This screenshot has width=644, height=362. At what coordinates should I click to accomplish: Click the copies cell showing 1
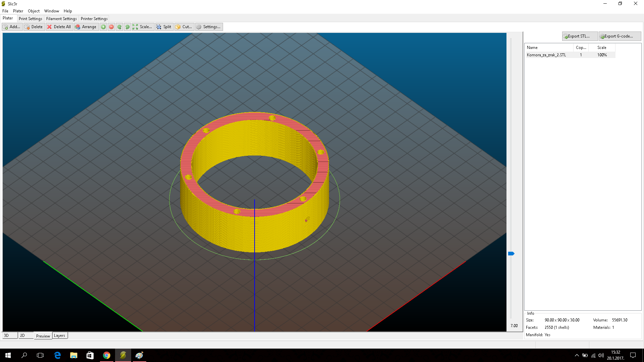(581, 55)
